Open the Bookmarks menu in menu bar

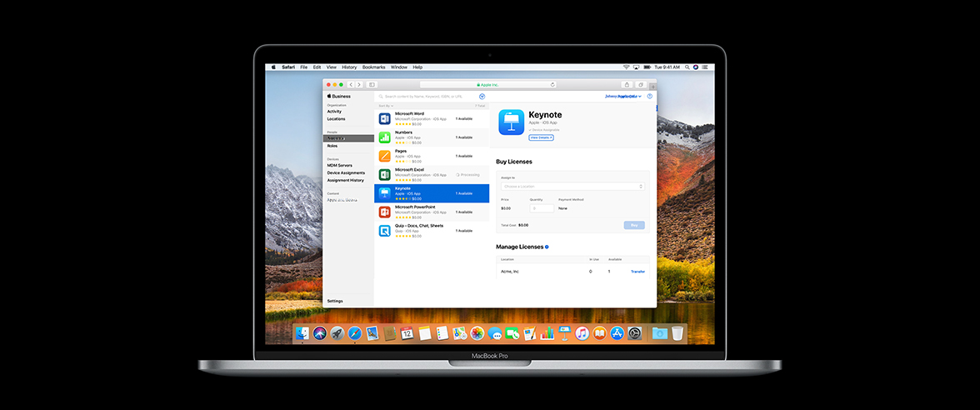(x=373, y=67)
